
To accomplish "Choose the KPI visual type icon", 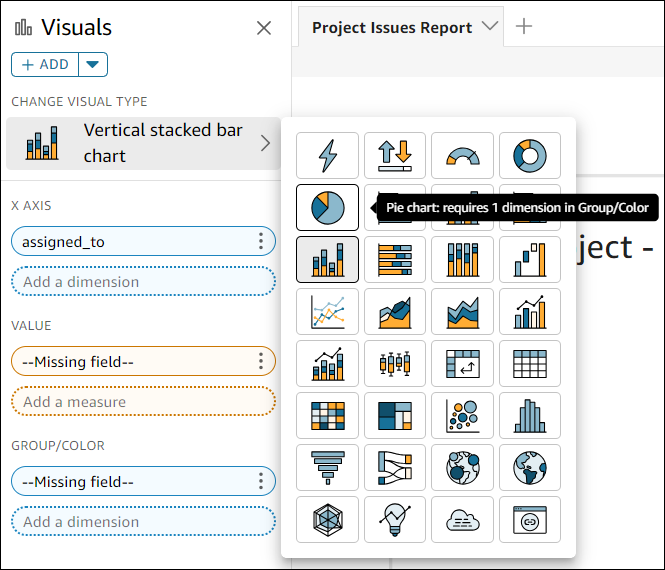I will (x=395, y=156).
